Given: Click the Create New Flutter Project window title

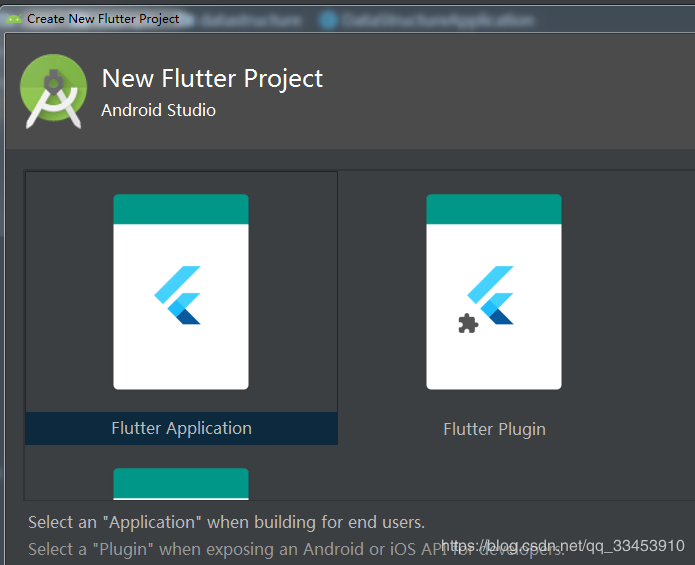Looking at the screenshot, I should point(103,19).
